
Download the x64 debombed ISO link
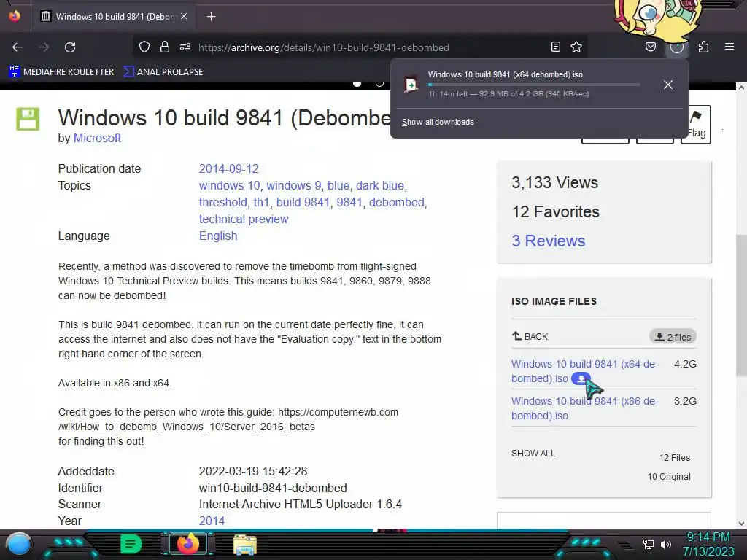coord(585,371)
